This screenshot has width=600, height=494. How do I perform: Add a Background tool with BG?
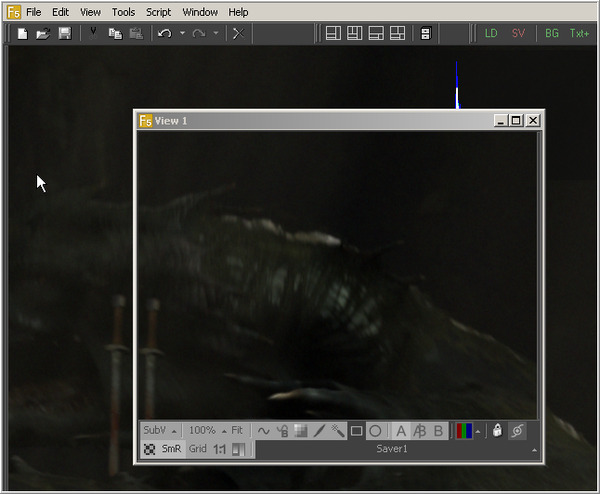[x=552, y=33]
